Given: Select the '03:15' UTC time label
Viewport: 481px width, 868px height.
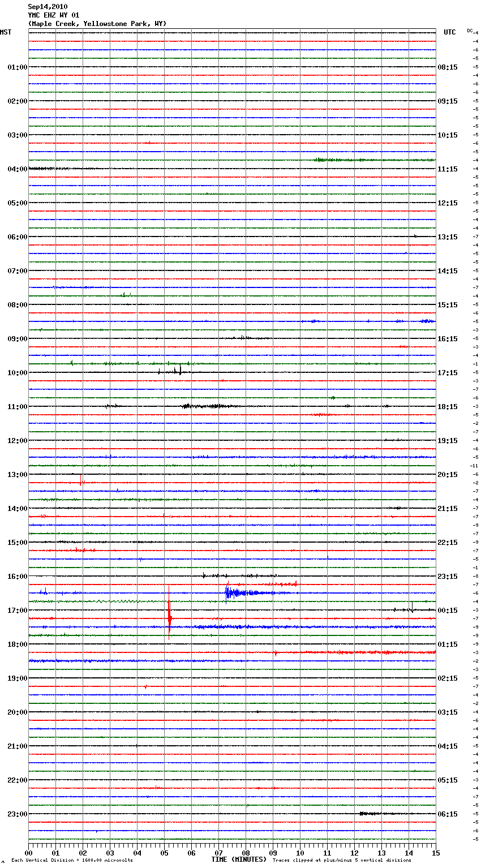Looking at the screenshot, I should tap(448, 712).
